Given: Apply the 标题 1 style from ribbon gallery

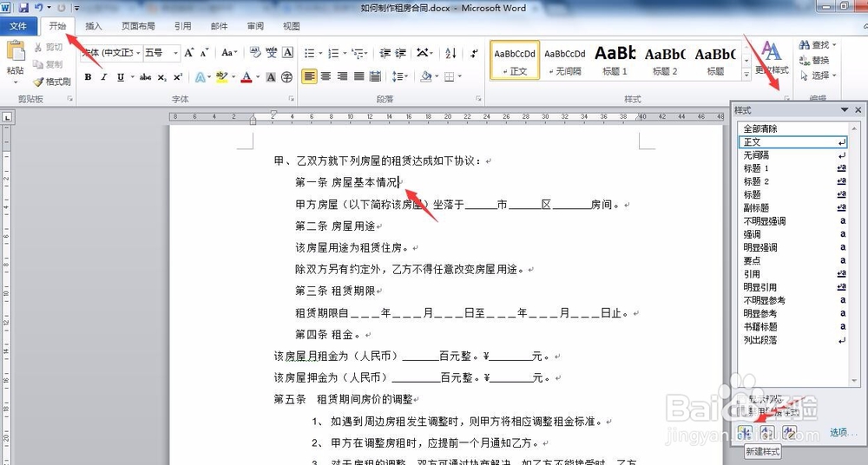Looking at the screenshot, I should tap(615, 60).
